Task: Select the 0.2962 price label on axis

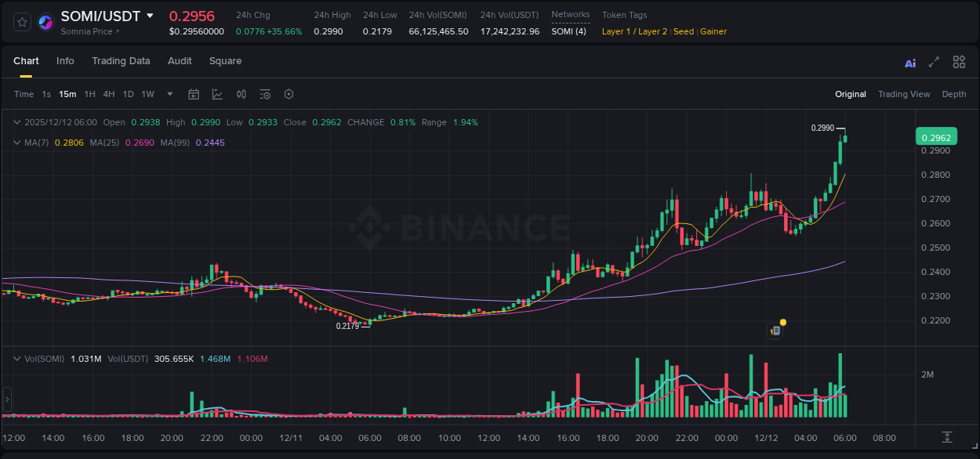Action: tap(937, 136)
